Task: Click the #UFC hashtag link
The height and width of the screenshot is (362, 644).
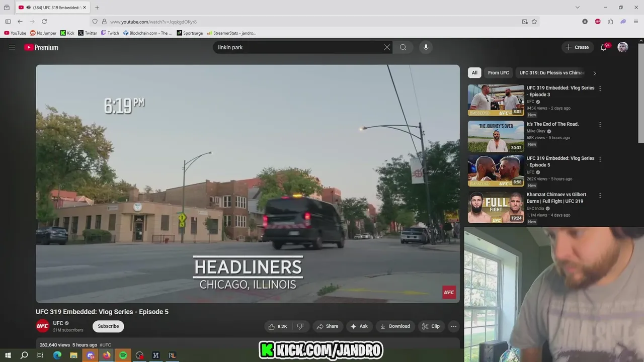Action: tap(105, 345)
